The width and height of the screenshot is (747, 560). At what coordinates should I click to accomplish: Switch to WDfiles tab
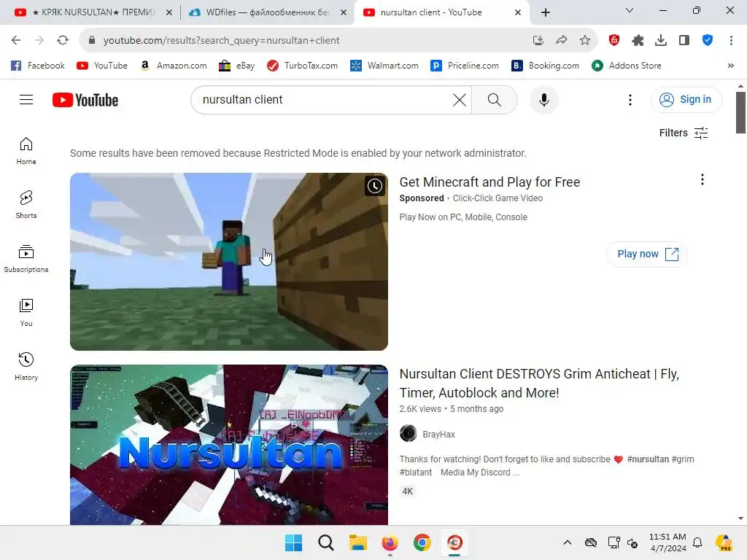(x=267, y=13)
